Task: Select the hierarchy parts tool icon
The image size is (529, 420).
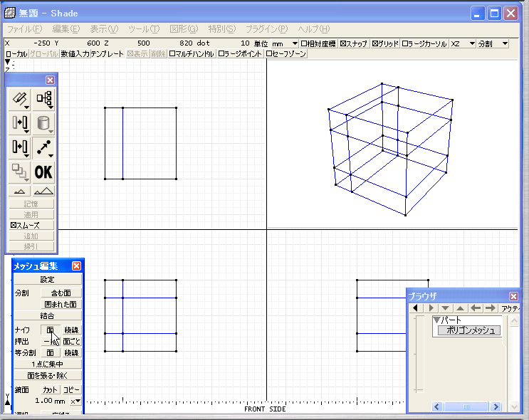Action: coord(43,99)
